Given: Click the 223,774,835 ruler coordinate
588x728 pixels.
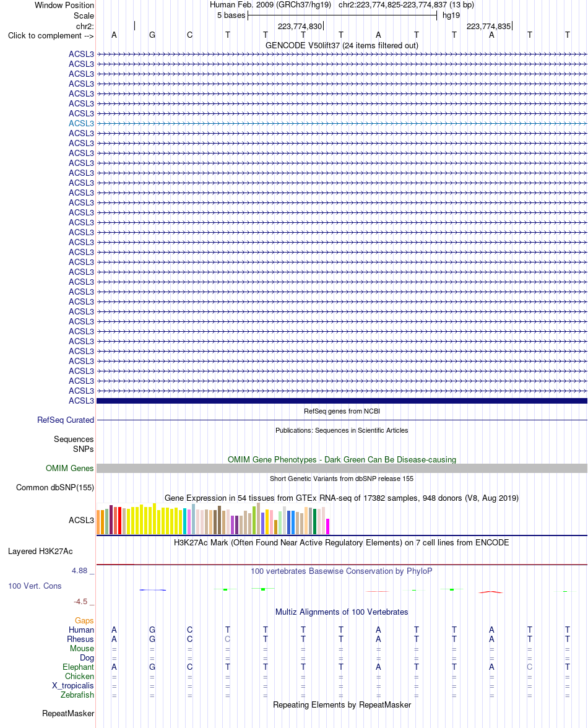Looking at the screenshot, I should [488, 27].
